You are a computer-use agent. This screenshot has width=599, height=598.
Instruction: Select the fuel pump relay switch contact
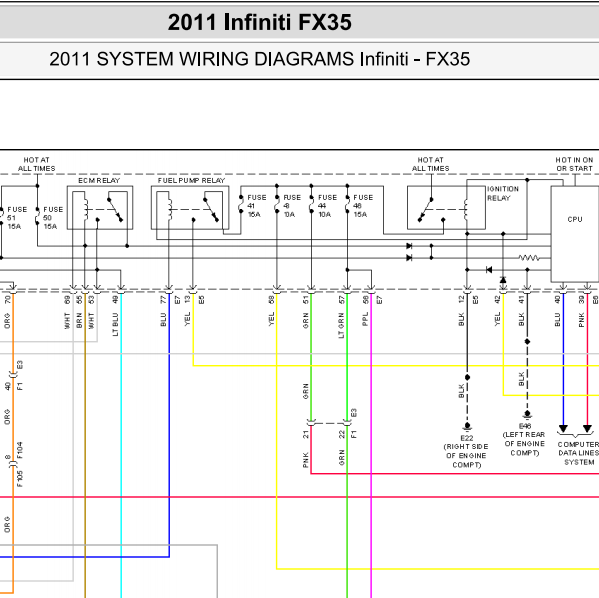211,210
